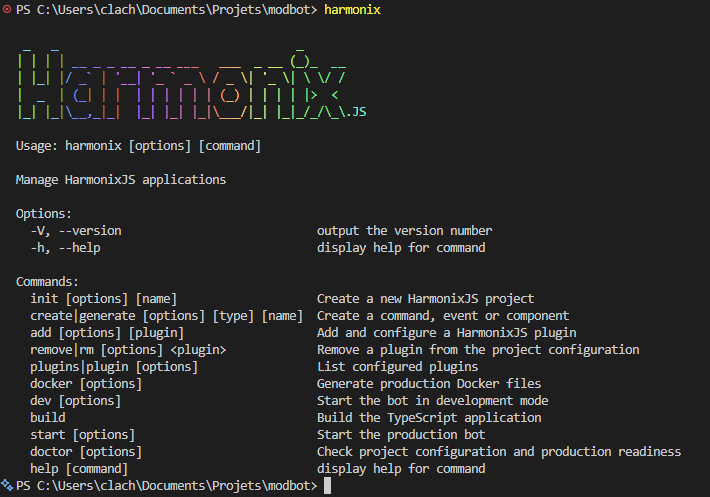Image resolution: width=710 pixels, height=497 pixels.
Task: Click the 'doctor [options]' command
Action: (86, 451)
